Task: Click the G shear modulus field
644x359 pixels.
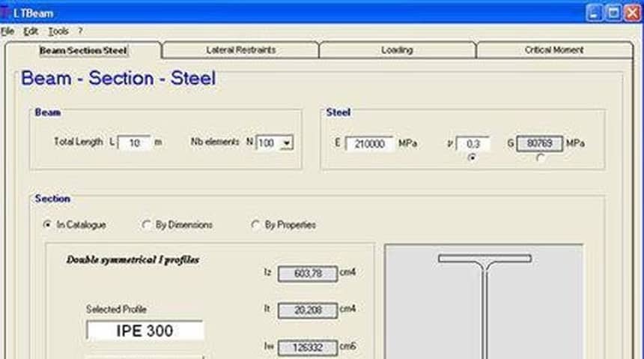Action: (539, 143)
